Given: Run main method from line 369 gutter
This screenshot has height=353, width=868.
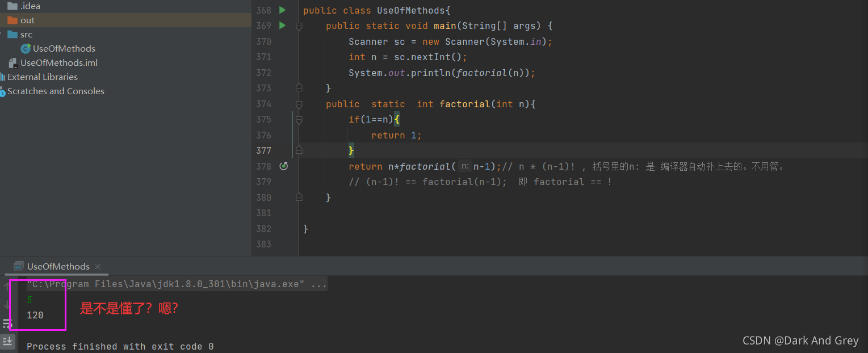Looking at the screenshot, I should [282, 26].
